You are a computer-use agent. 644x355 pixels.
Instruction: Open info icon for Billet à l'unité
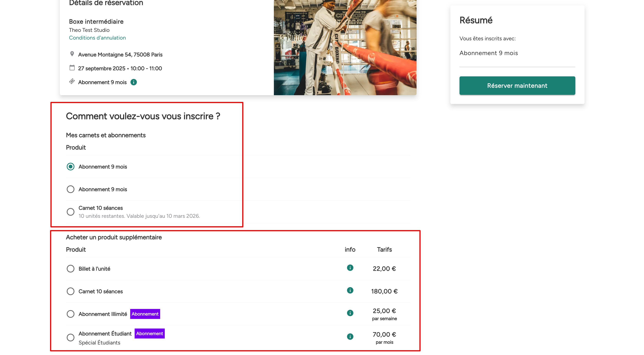(x=350, y=268)
